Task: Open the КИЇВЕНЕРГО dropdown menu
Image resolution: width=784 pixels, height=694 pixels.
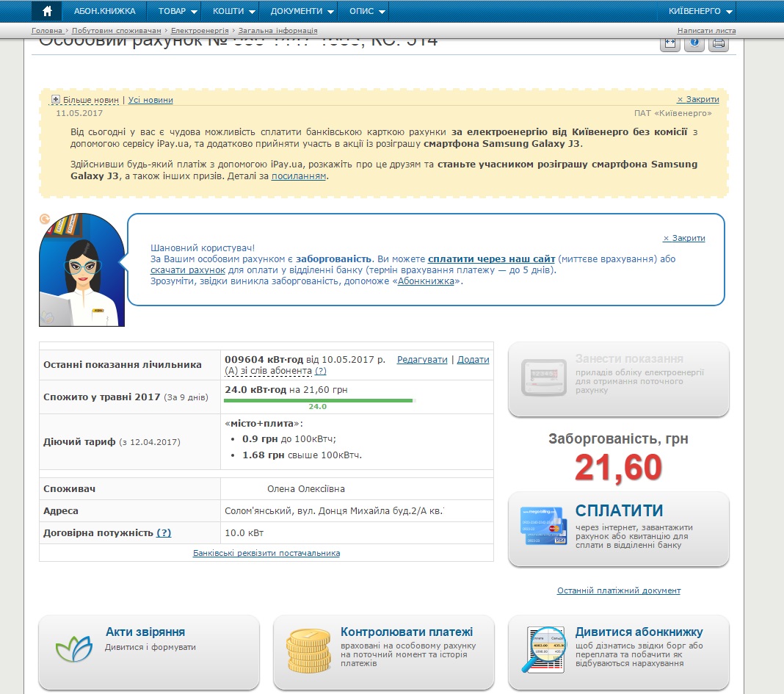Action: pos(700,12)
